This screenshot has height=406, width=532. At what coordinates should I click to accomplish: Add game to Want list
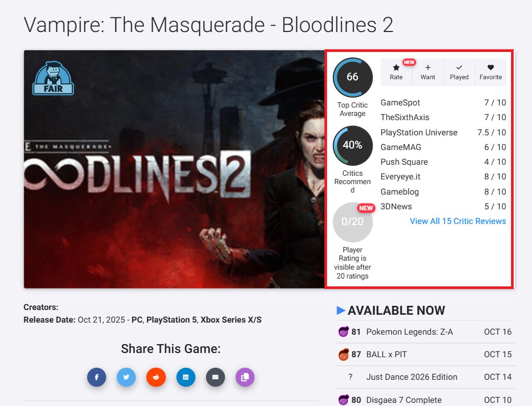pos(428,72)
